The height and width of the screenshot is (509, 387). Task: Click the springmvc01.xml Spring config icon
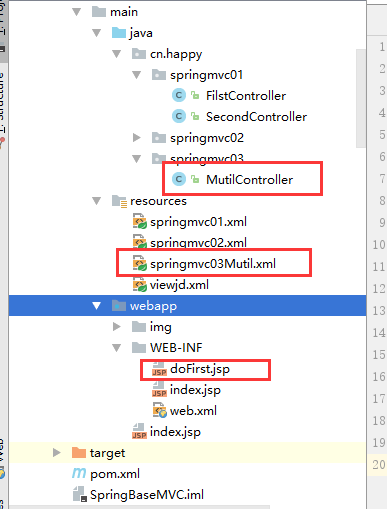(x=140, y=222)
